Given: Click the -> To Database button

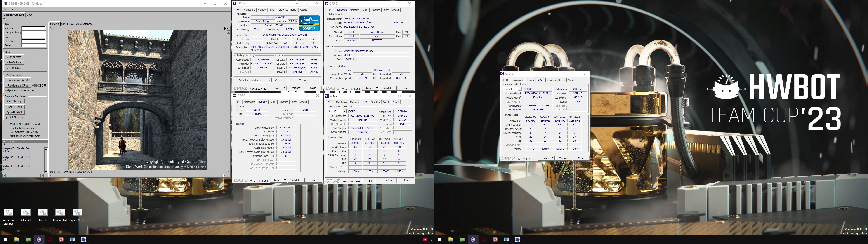Looking at the screenshot, I should click(x=14, y=68).
